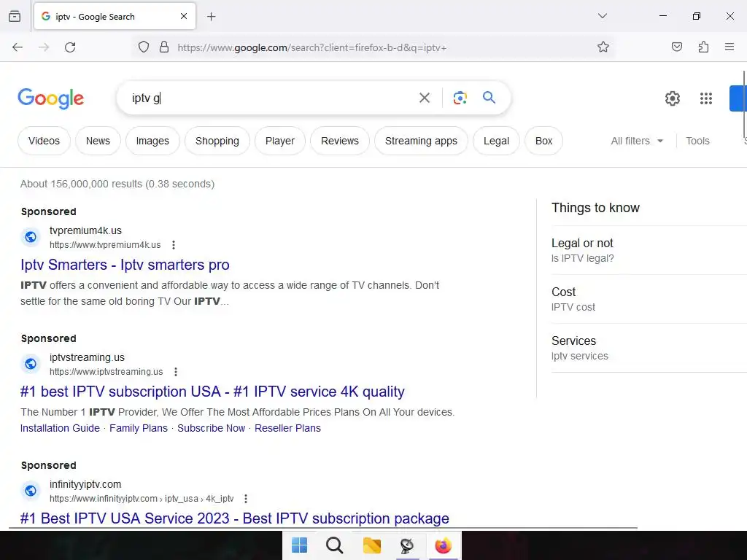Open Installation Guide sitelink

[60, 428]
